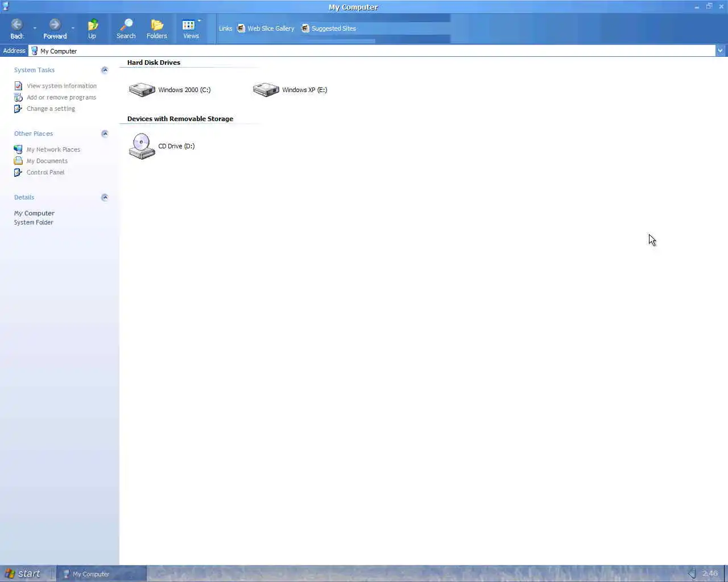Open My Network Places
Viewport: 728px width, 582px height.
point(53,149)
